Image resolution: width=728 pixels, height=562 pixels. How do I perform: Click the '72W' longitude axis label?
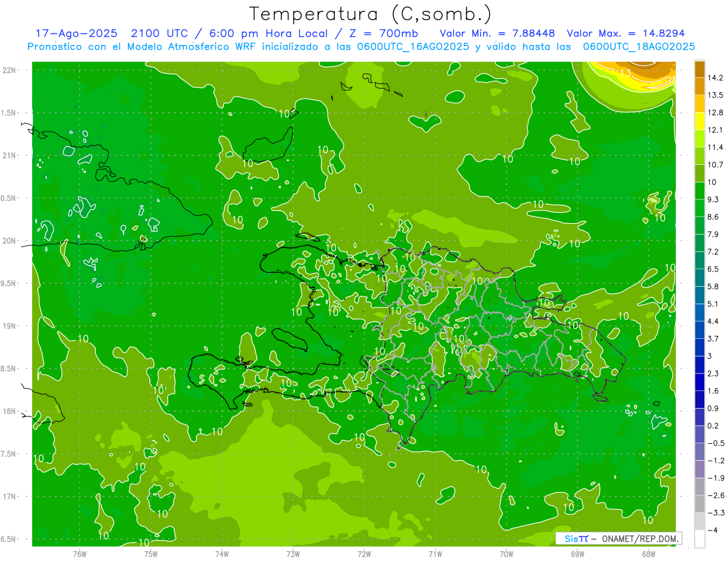(x=364, y=554)
